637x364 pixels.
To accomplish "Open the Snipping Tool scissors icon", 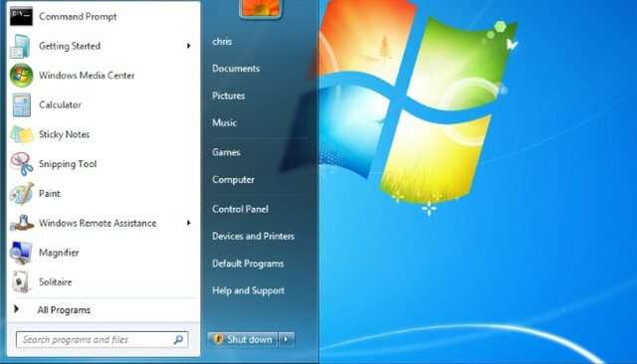I will pos(22,164).
